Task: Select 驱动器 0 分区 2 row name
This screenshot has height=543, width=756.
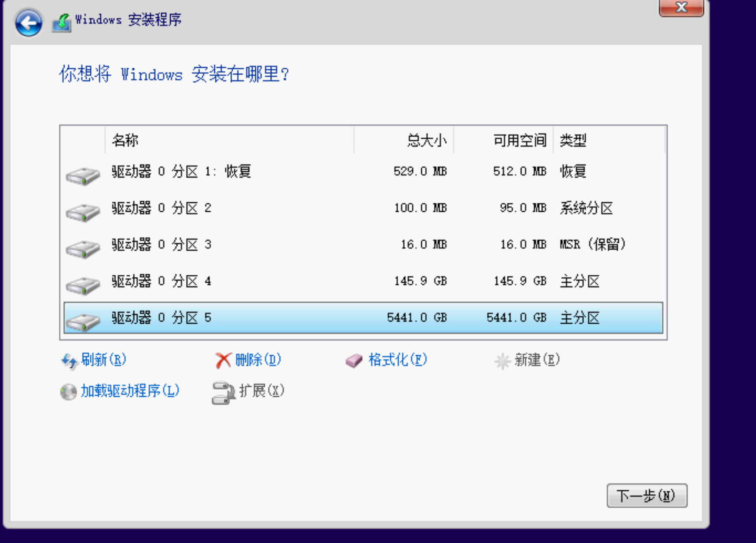Action: tap(161, 208)
